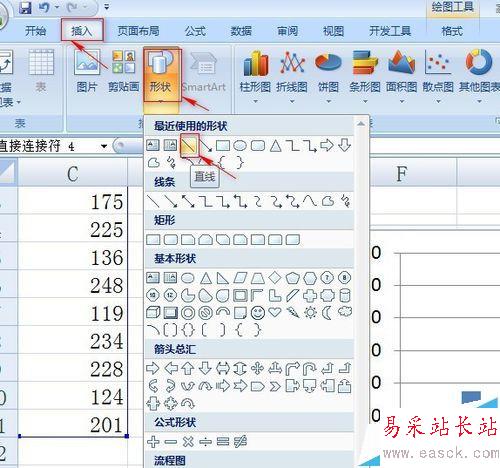Select the lightning bolt basic shape

(293, 313)
